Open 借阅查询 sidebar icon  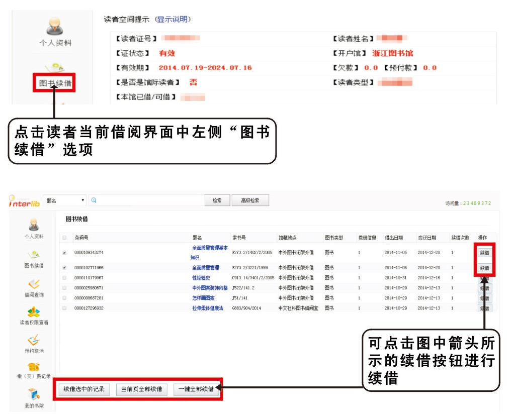(34, 284)
